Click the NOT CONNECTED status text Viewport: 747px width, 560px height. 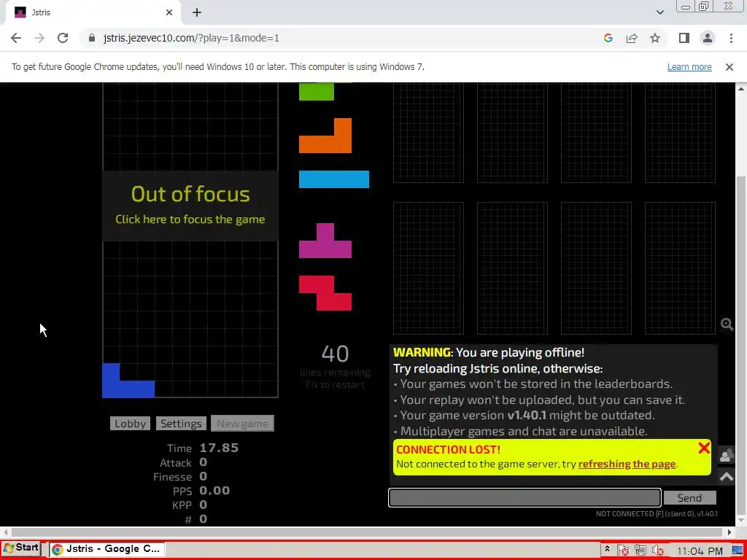(x=657, y=514)
